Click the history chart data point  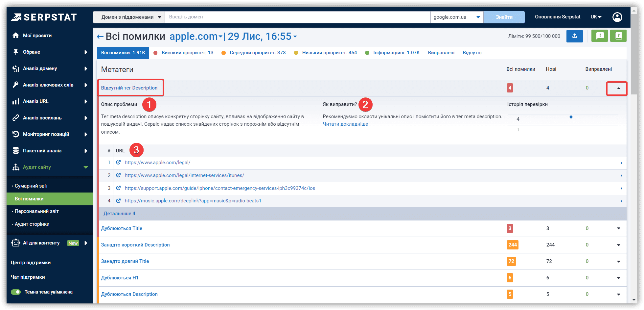(571, 117)
